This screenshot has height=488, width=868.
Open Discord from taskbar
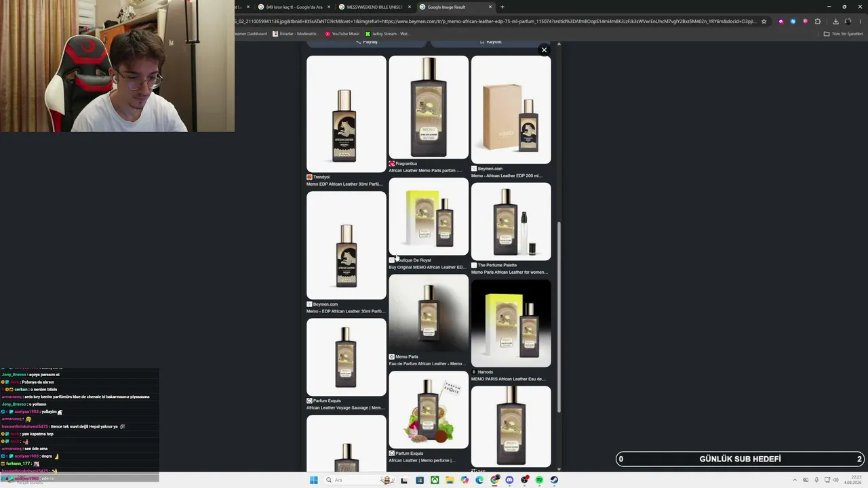(509, 480)
